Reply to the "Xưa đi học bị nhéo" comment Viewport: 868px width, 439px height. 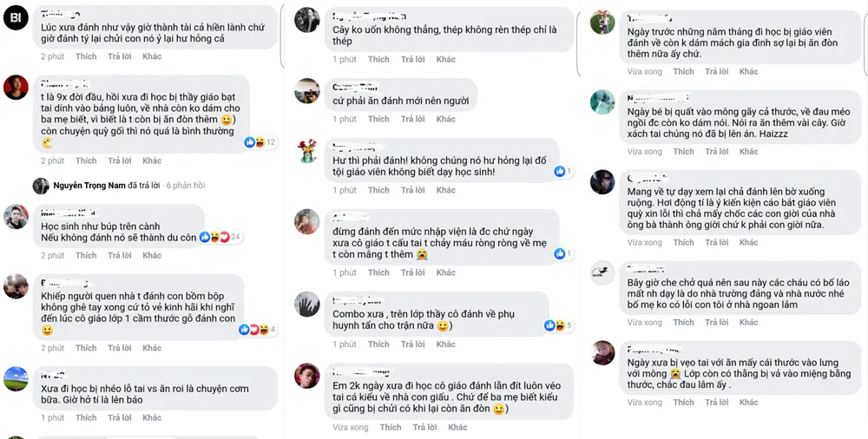(x=120, y=418)
